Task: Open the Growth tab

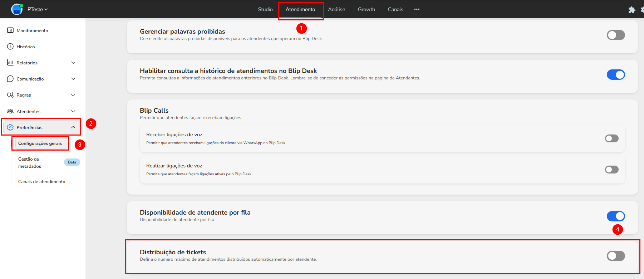Action: (x=367, y=9)
